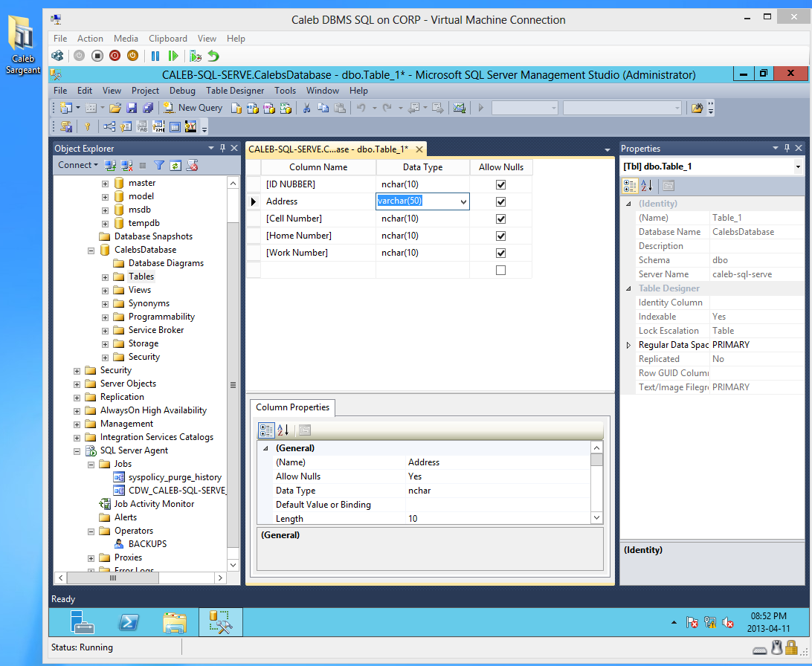Select the Job Activity Monitor node
812x666 pixels.
(x=154, y=504)
